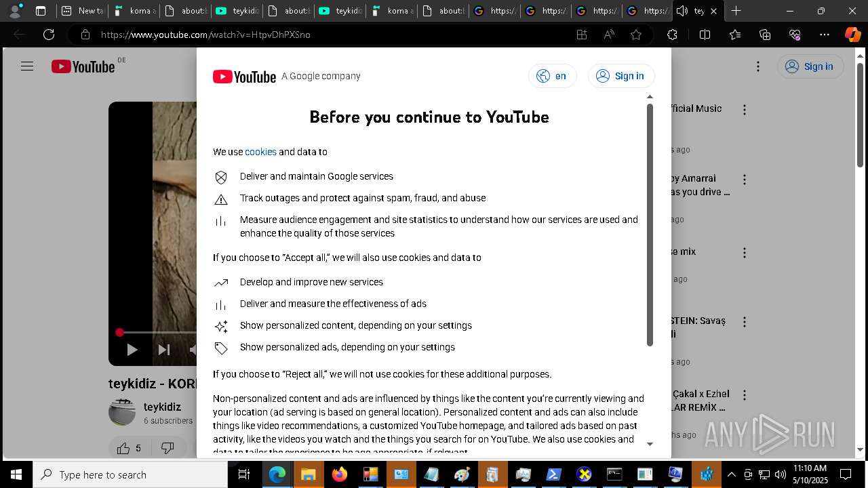
Task: Like the video with 5 likes
Action: tap(129, 448)
